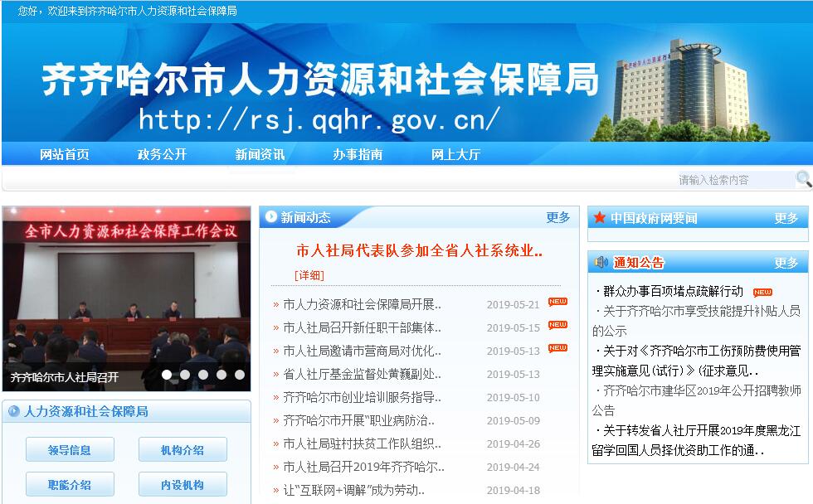Select the third slideshow indicator dot

tap(203, 375)
